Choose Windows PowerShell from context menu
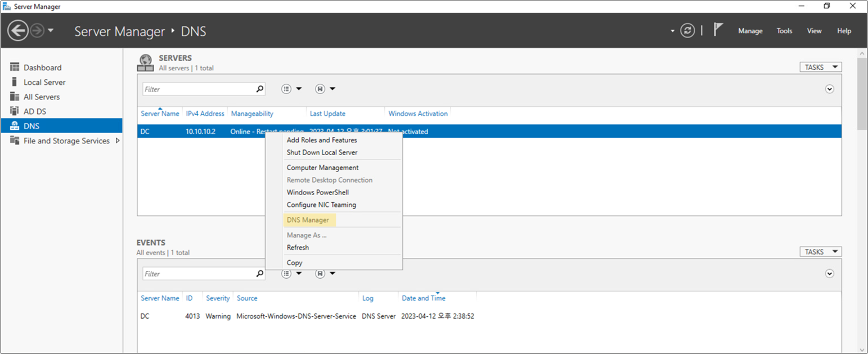This screenshot has width=868, height=354. 318,192
